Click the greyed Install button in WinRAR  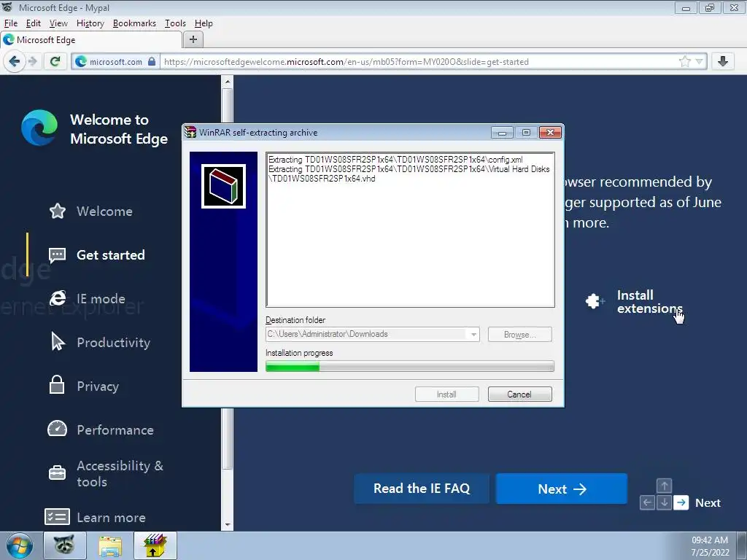(447, 394)
